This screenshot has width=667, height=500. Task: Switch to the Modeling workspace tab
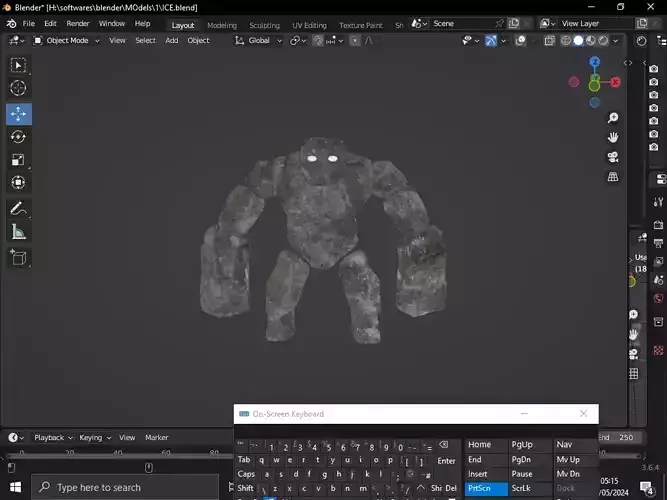tap(222, 26)
